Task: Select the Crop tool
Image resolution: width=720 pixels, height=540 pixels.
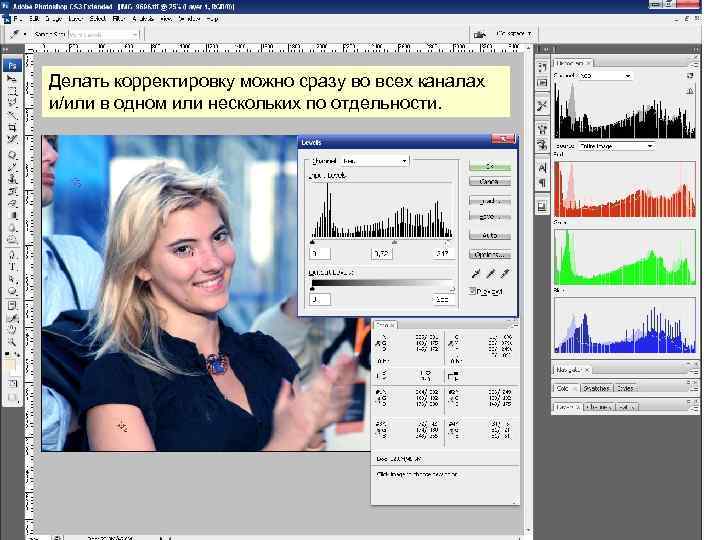Action: pos(12,127)
